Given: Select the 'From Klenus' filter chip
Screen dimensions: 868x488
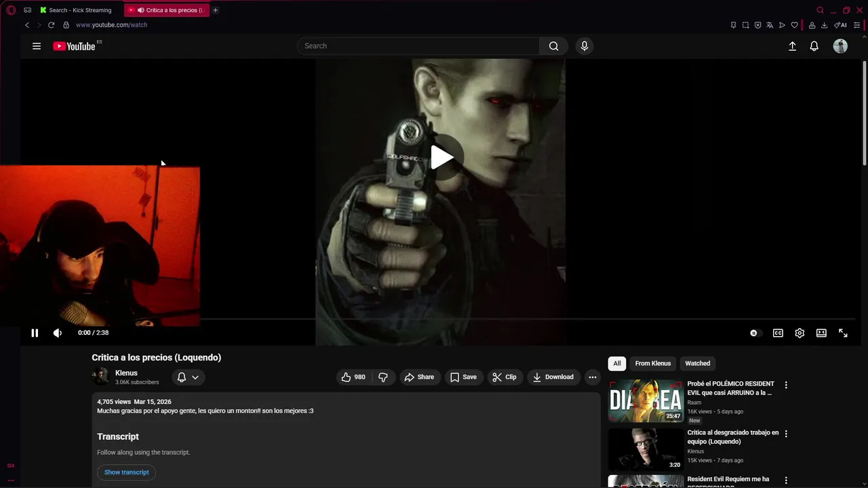Looking at the screenshot, I should (x=652, y=363).
